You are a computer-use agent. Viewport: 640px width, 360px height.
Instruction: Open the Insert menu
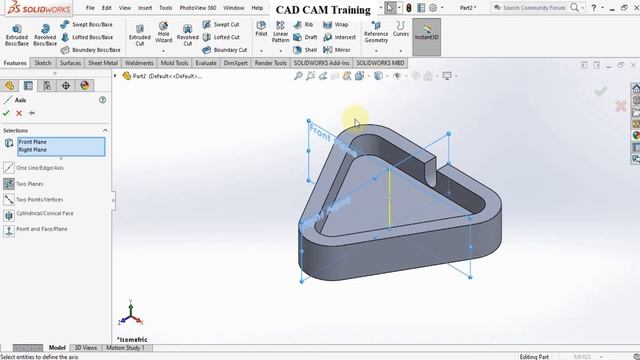145,8
